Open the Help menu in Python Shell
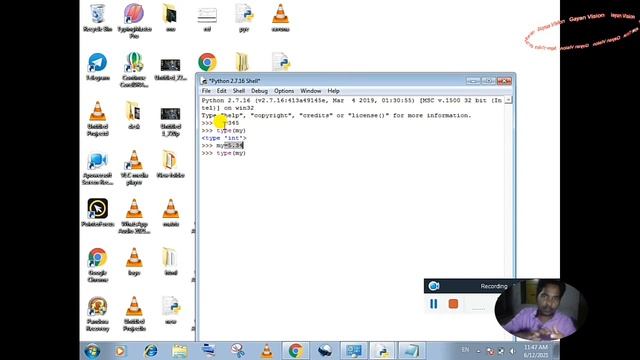Viewport: 640px width, 360px height. tap(333, 91)
